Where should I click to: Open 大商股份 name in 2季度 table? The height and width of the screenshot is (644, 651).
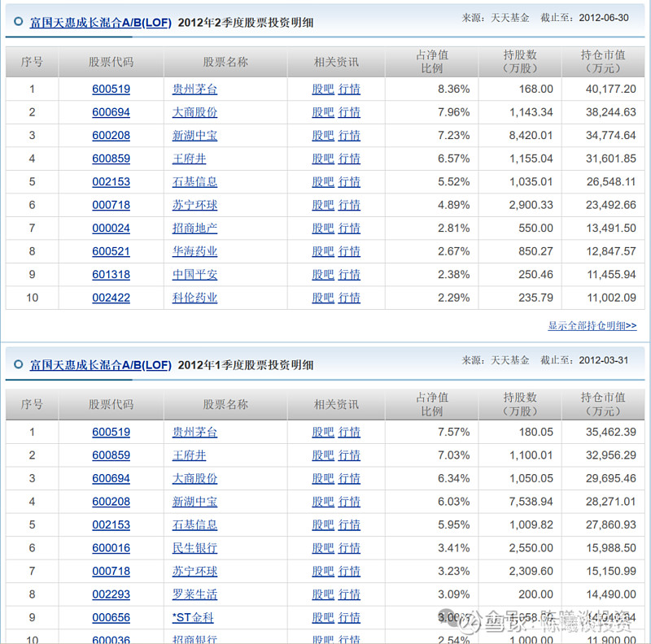194,112
